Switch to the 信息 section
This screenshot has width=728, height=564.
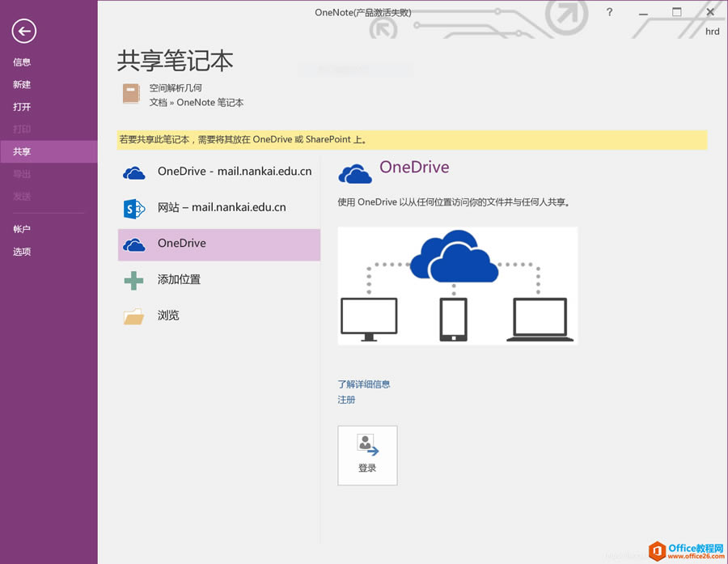[x=22, y=61]
